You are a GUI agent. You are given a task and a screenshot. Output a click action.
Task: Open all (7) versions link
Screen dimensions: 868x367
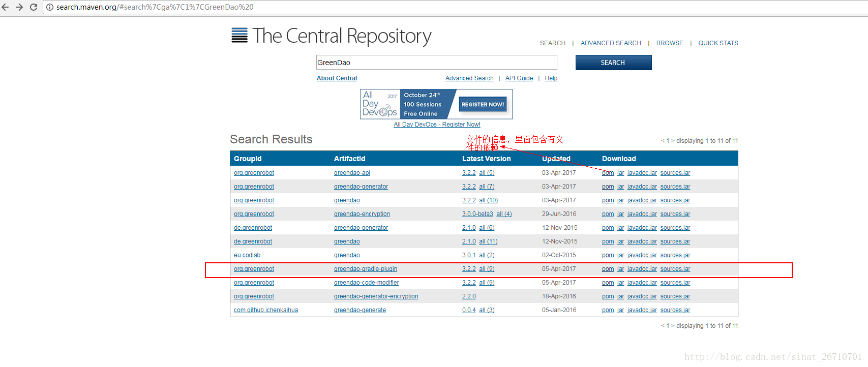[487, 187]
